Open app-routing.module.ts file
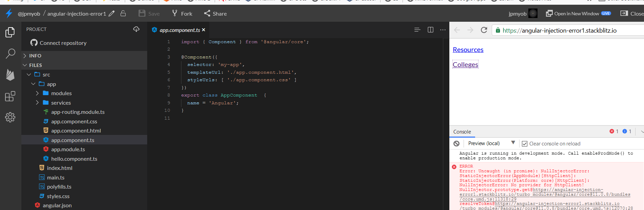Image resolution: width=644 pixels, height=210 pixels. [84, 112]
